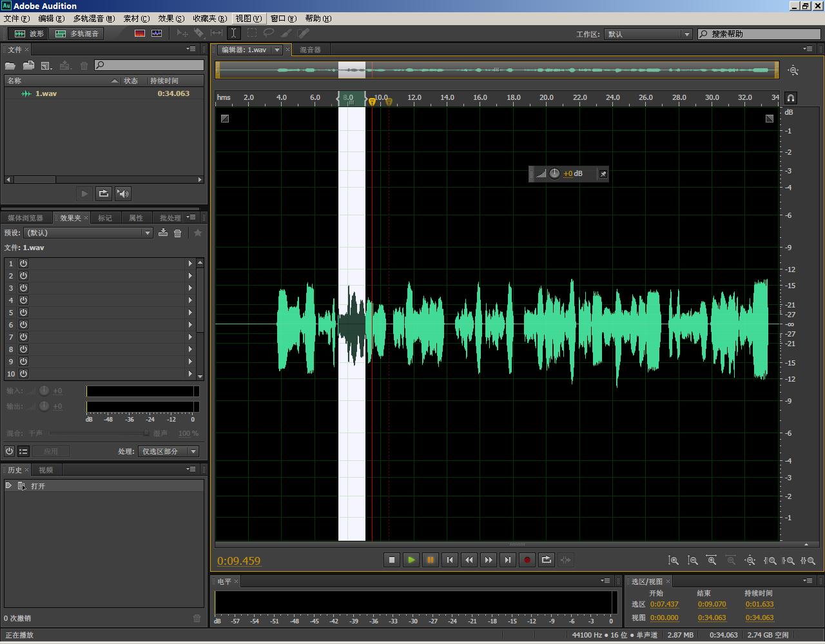Screen dimensions: 825x644
Task: Toggle loop playback in transport controls
Action: tap(547, 560)
